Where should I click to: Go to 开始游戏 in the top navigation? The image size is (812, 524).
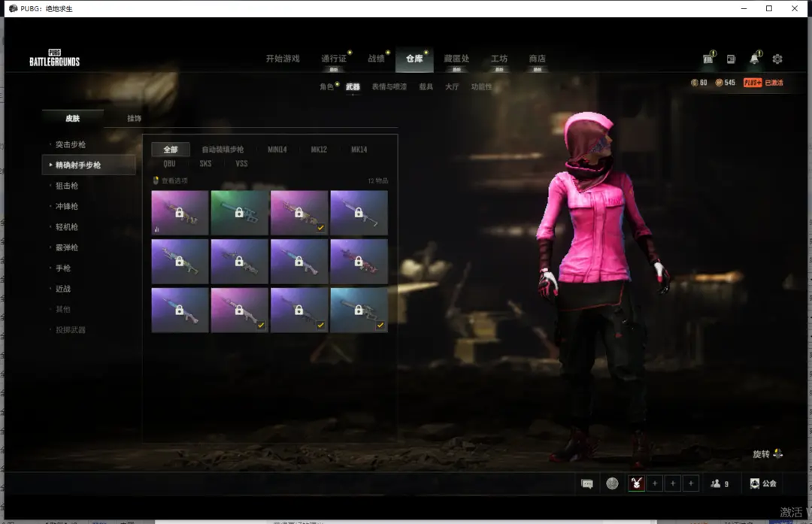(x=283, y=59)
